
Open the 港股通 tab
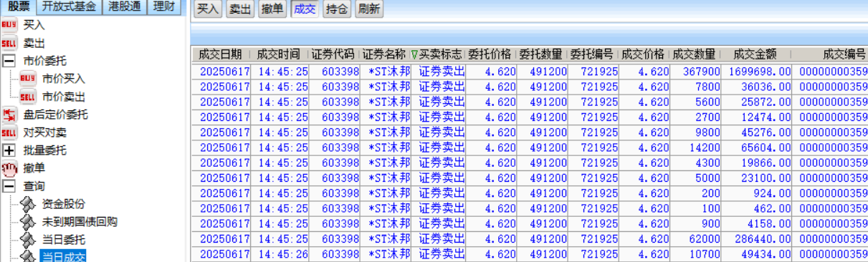pyautogui.click(x=125, y=7)
